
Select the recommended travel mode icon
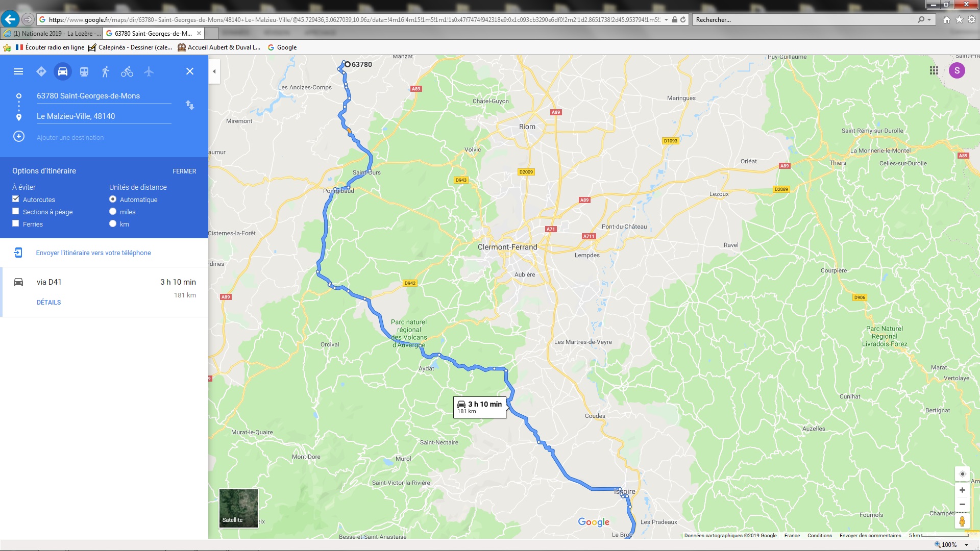(41, 71)
